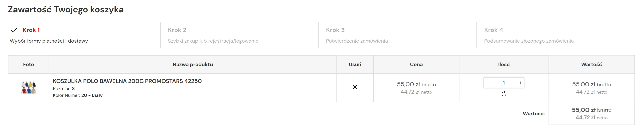Click the Zawartość Twojego koszyka heading

coord(66,9)
